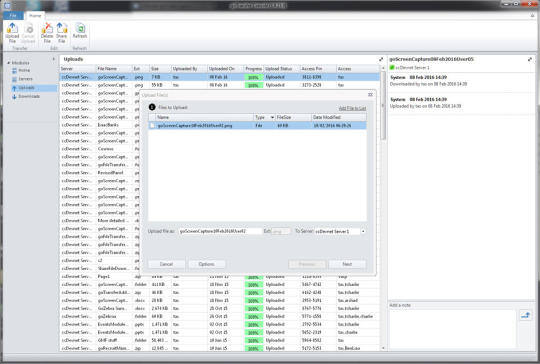
Task: Sort Uploads by Upload Status column
Action: [281, 69]
